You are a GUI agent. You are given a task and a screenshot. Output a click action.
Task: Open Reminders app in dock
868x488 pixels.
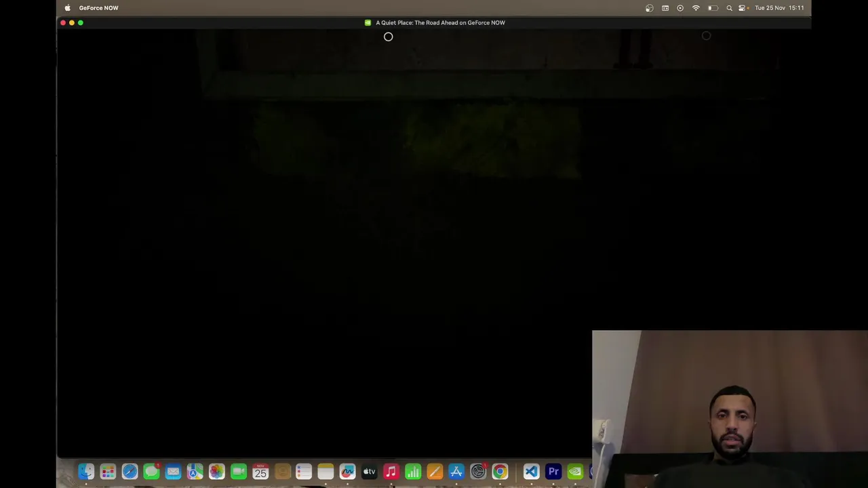coord(304,472)
